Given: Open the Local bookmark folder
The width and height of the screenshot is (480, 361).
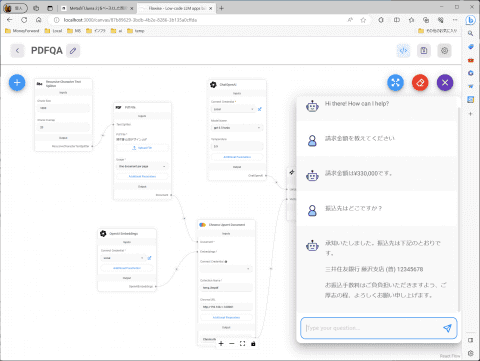Looking at the screenshot, I should click(x=53, y=31).
